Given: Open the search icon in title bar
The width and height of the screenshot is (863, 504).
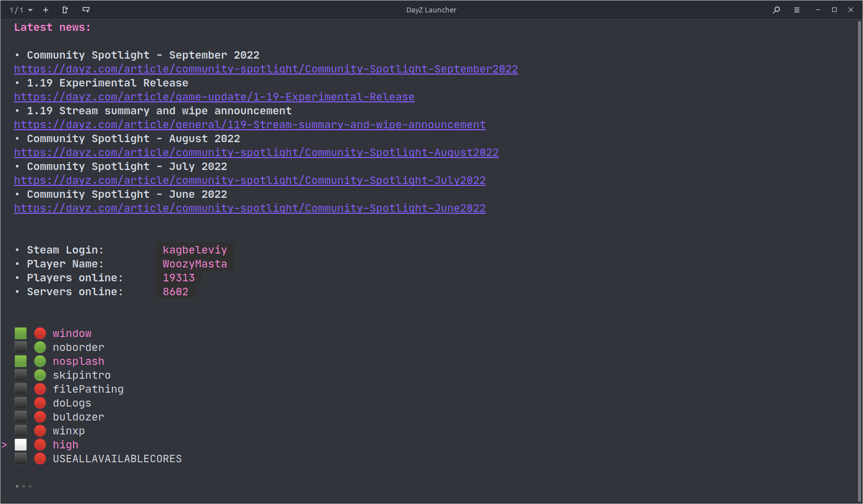Looking at the screenshot, I should (x=776, y=10).
